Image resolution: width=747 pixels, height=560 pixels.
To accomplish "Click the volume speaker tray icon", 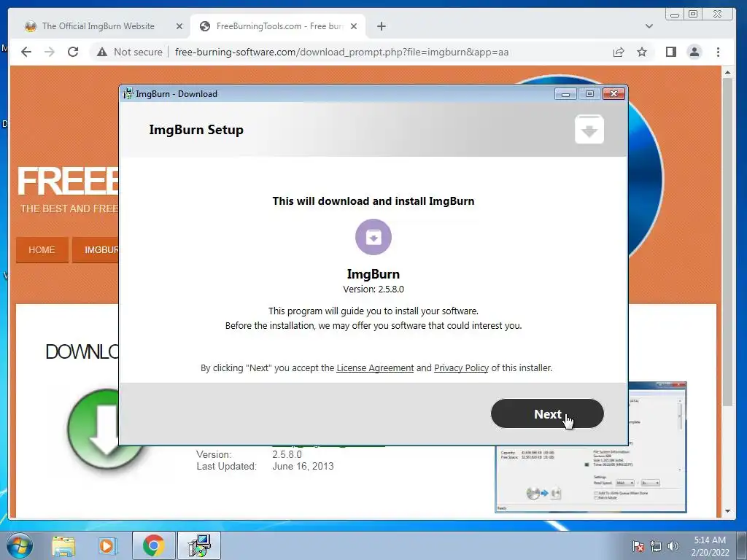I will click(673, 546).
